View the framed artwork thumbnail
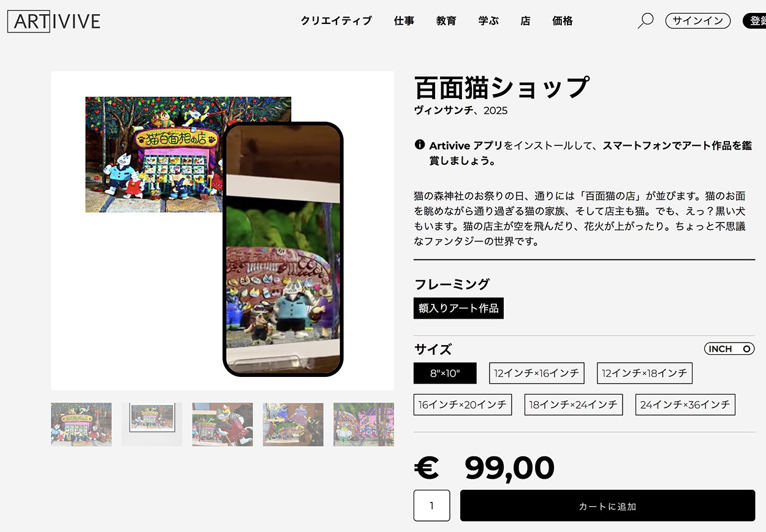This screenshot has height=532, width=766. [152, 424]
